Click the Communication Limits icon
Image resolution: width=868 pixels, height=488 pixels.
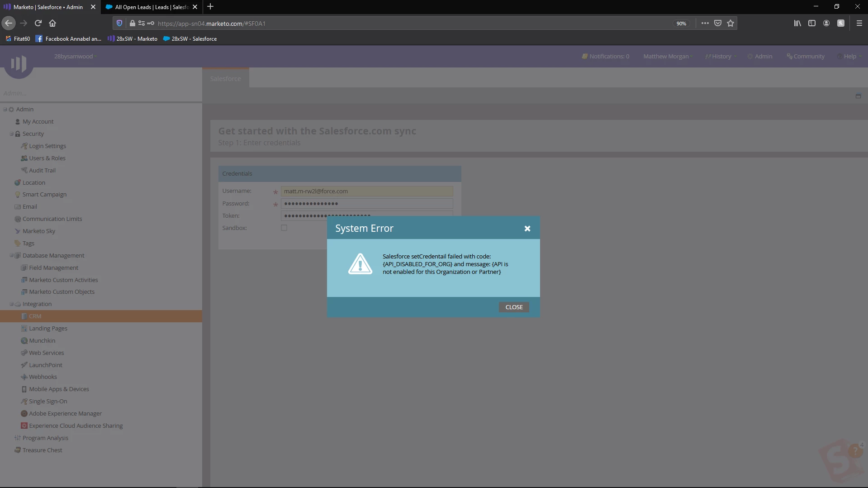(18, 219)
